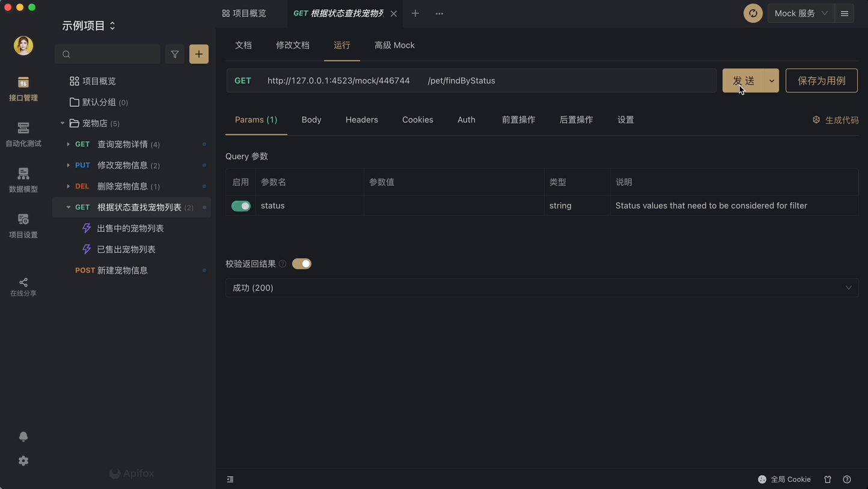This screenshot has width=868, height=489.
Task: Switch to the 高级 Mock tab
Action: click(x=394, y=45)
